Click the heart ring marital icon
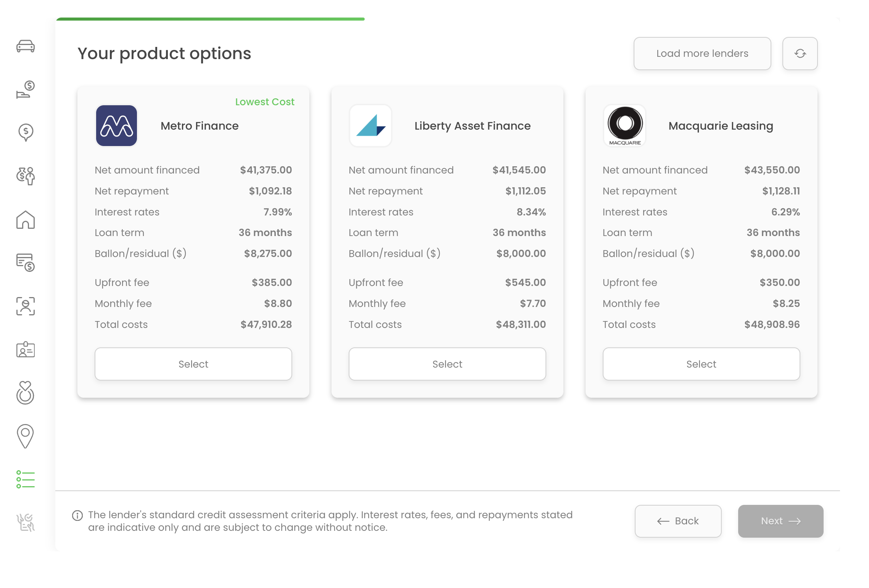Viewport: 869px width, 588px height. tap(26, 393)
